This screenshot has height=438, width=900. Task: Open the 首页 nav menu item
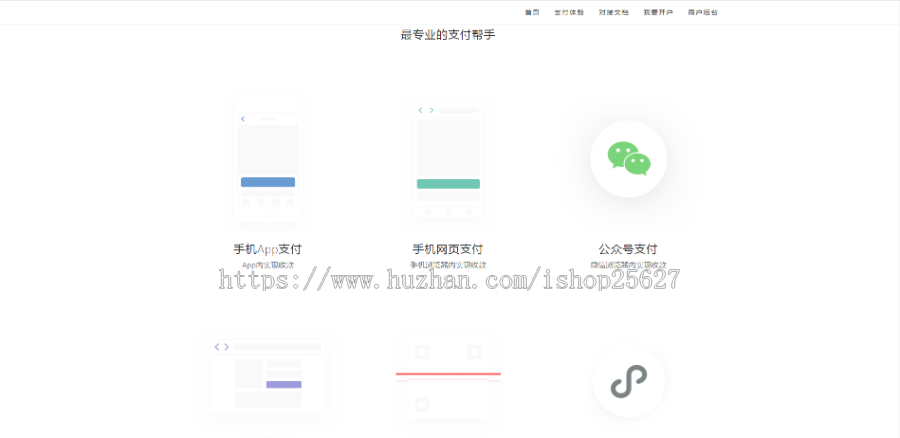pyautogui.click(x=532, y=12)
